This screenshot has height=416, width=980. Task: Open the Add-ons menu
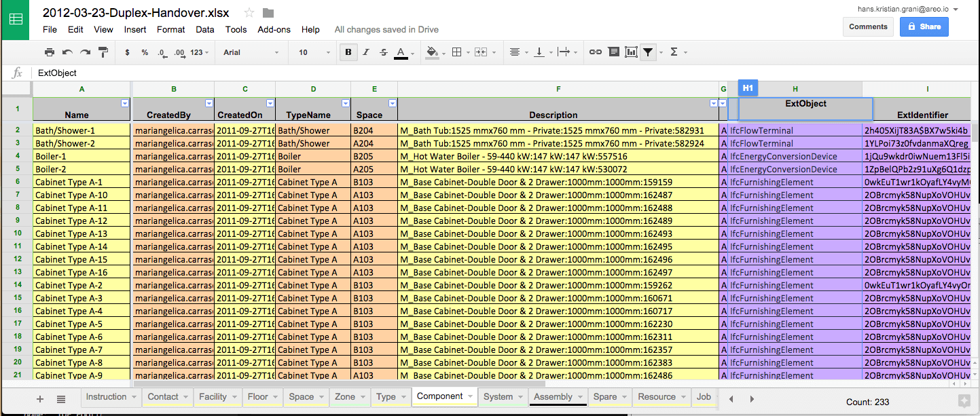(274, 30)
